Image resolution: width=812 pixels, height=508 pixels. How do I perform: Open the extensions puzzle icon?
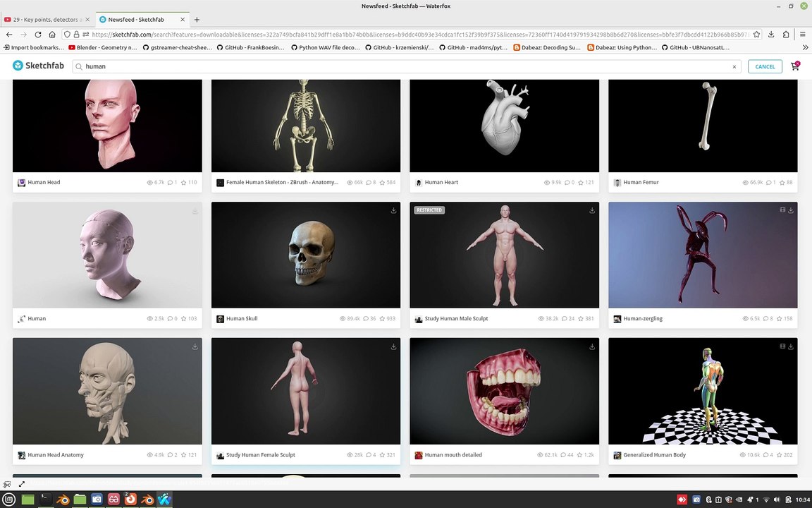[786, 34]
